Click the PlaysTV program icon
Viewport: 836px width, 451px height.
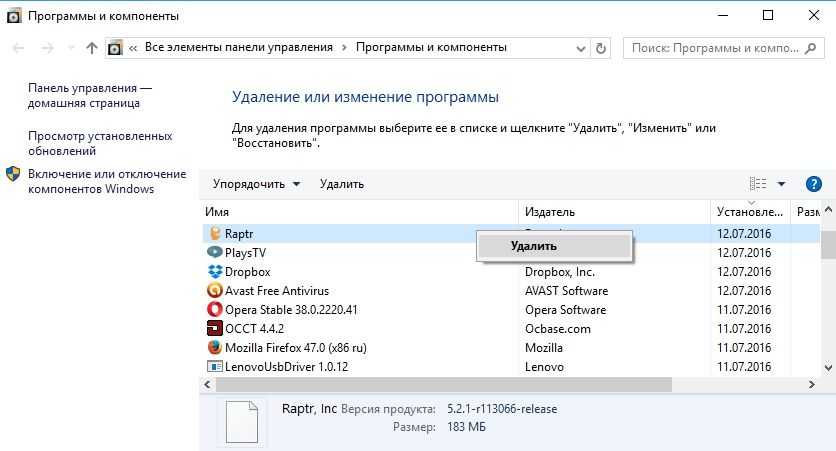pyautogui.click(x=215, y=252)
